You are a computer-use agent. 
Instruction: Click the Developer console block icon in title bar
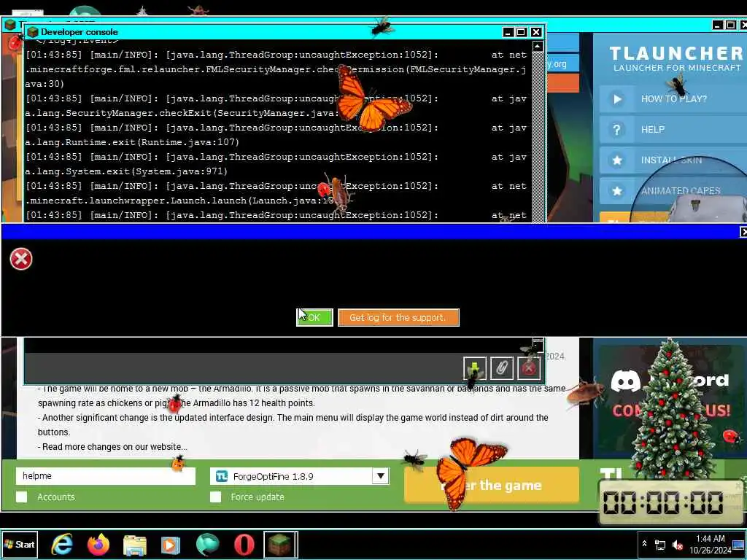[32, 32]
